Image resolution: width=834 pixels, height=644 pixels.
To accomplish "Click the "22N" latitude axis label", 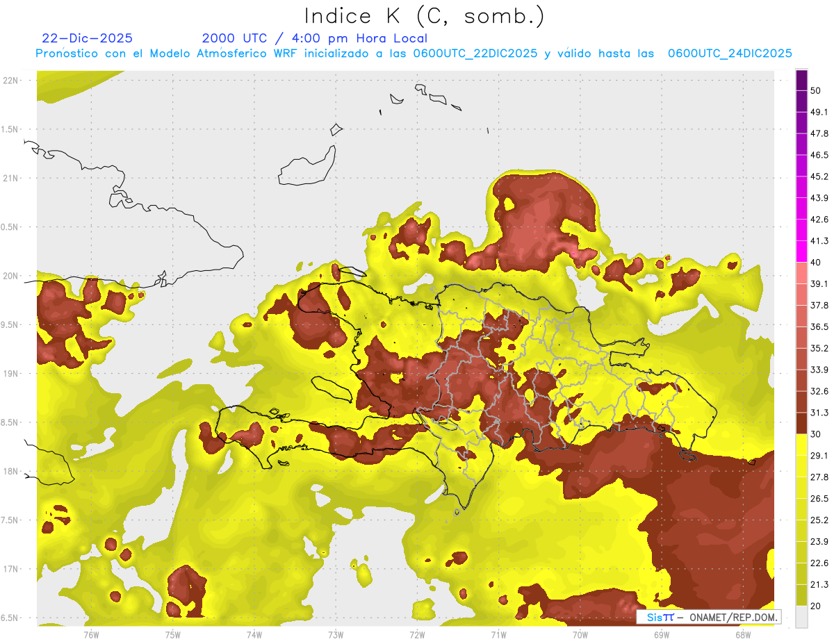I will (x=10, y=81).
